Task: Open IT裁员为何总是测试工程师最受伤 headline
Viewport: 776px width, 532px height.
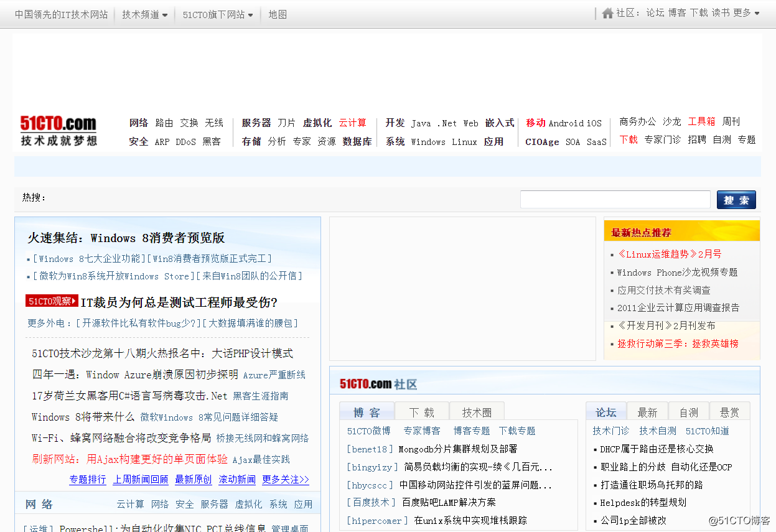Action: click(179, 302)
